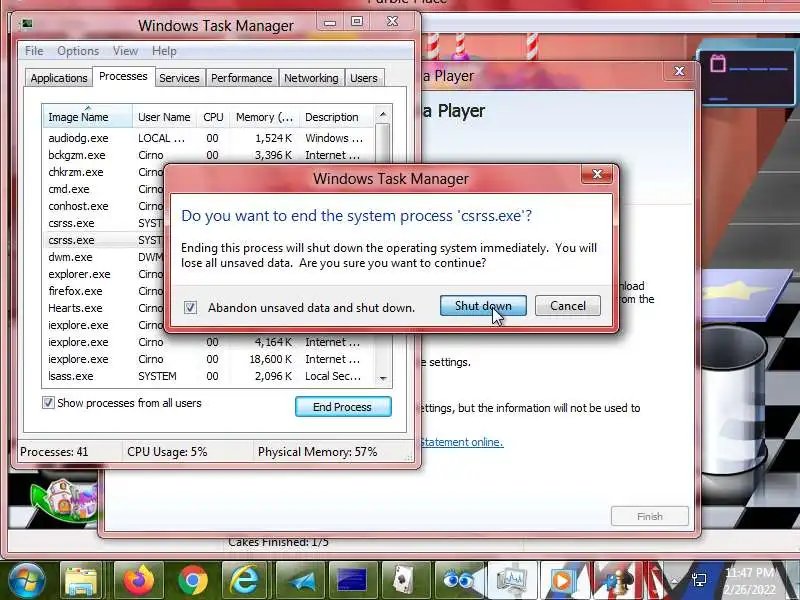The image size is (800, 600).
Task: Click process list scroll up arrow
Action: click(383, 114)
